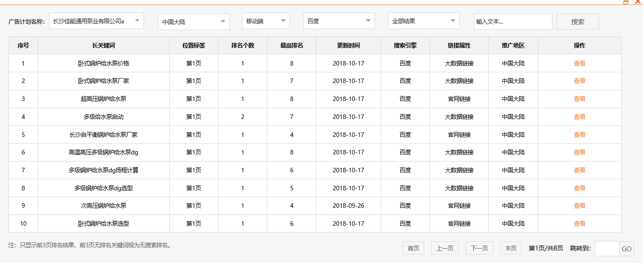
Task: Click the 搜索 search button
Action: click(x=578, y=21)
